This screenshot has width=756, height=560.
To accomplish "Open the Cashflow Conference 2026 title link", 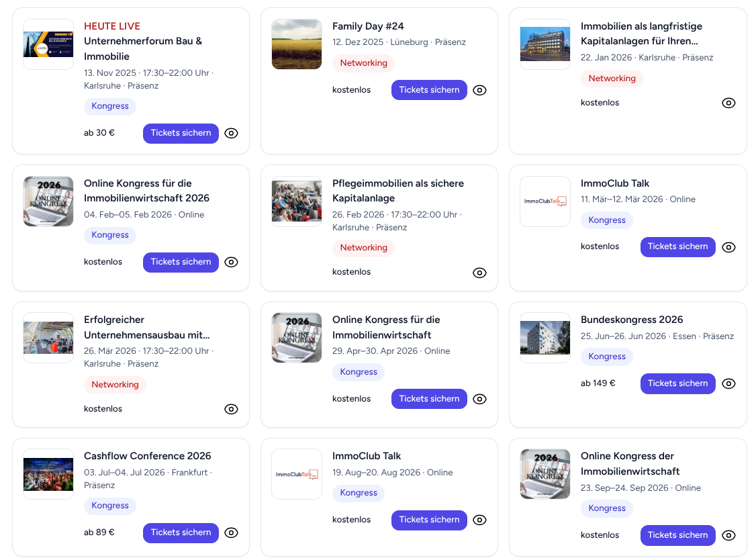I will tap(147, 456).
